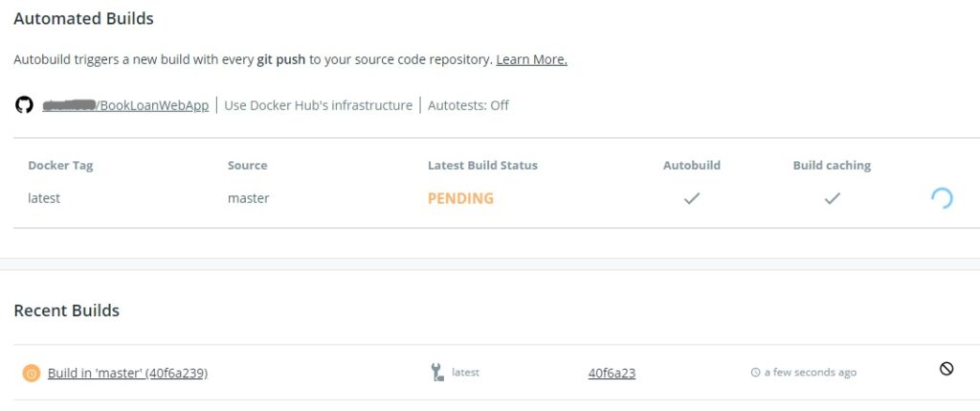The image size is (980, 411).
Task: Click the PENDING build status
Action: pos(460,198)
